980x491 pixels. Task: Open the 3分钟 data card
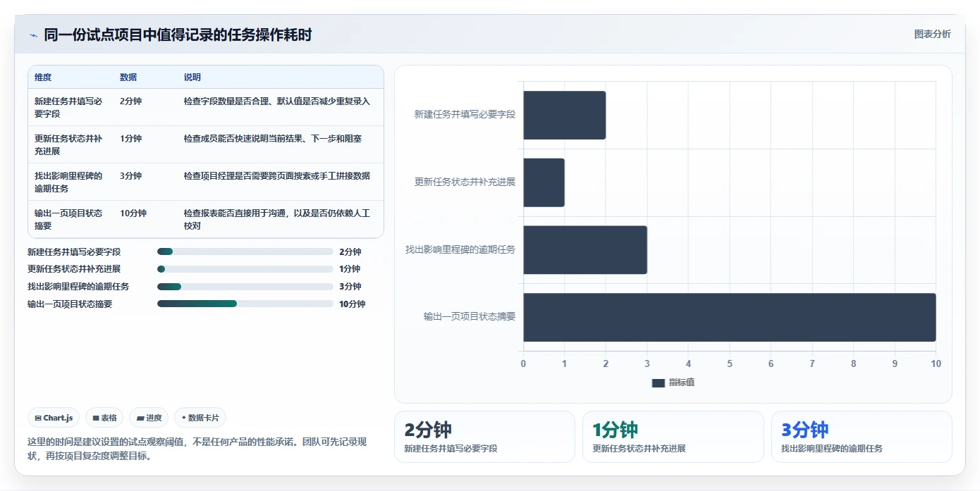(x=862, y=437)
